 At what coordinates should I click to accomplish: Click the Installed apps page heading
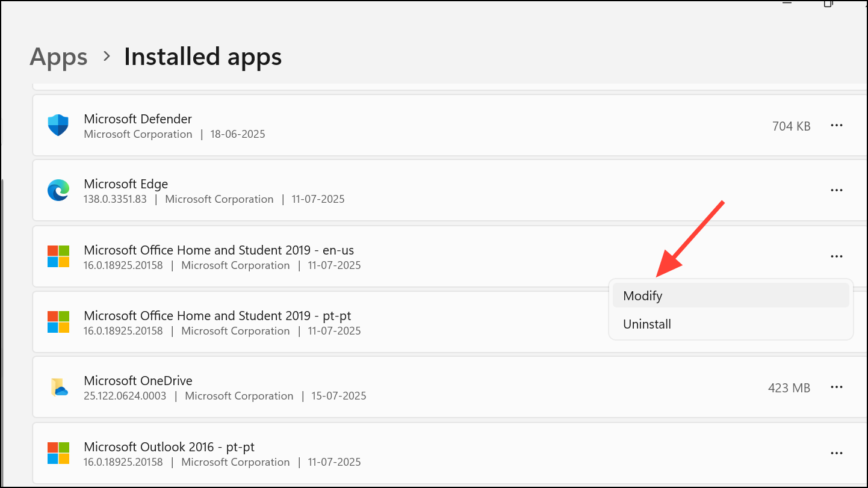(x=203, y=57)
